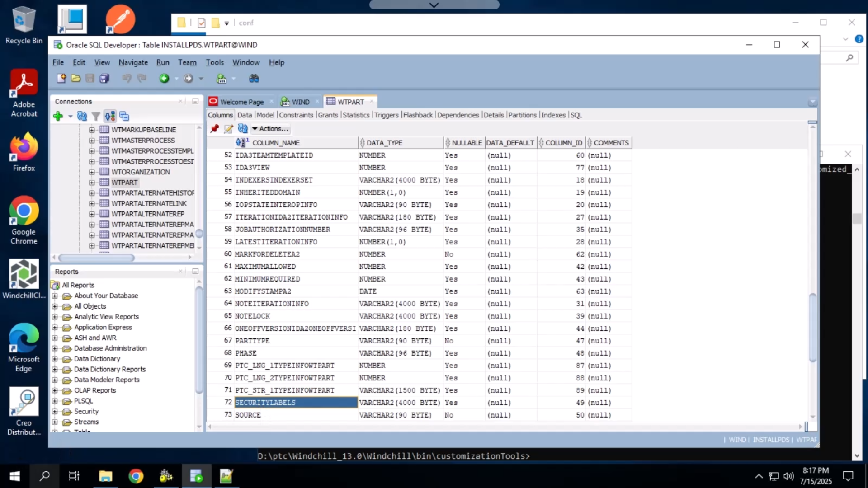Click the Connections tree horizontal scrollbar

pos(96,258)
